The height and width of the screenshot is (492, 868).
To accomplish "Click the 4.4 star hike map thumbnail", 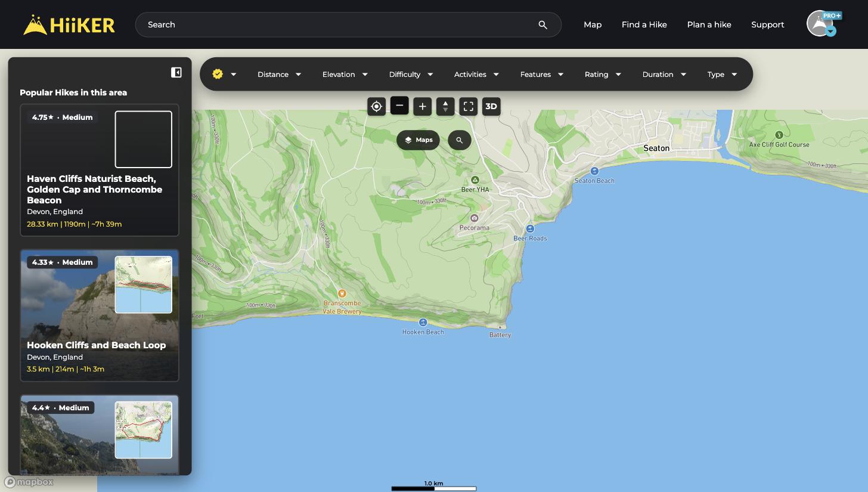I will [x=144, y=430].
